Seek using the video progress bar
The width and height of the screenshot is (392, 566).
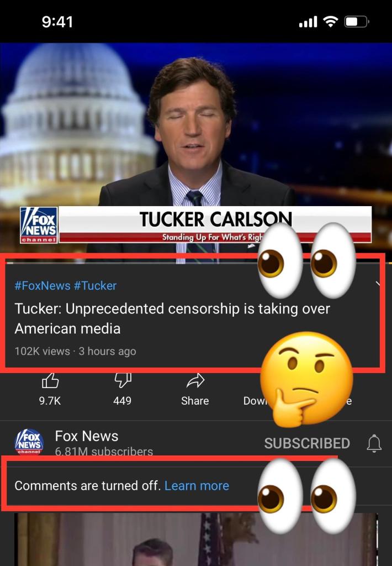196,263
